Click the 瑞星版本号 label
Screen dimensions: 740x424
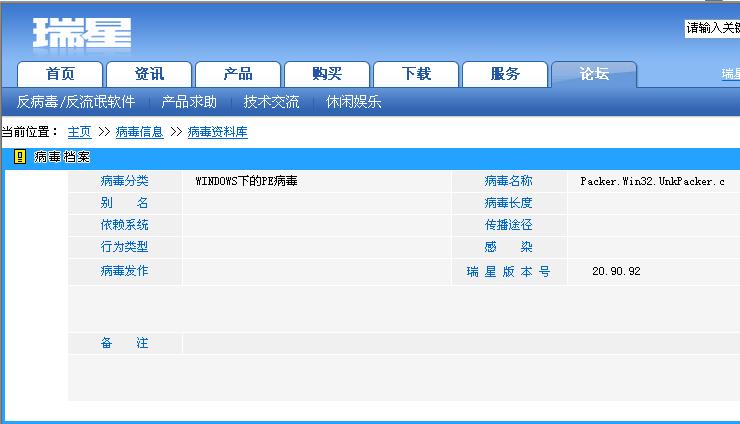[508, 271]
